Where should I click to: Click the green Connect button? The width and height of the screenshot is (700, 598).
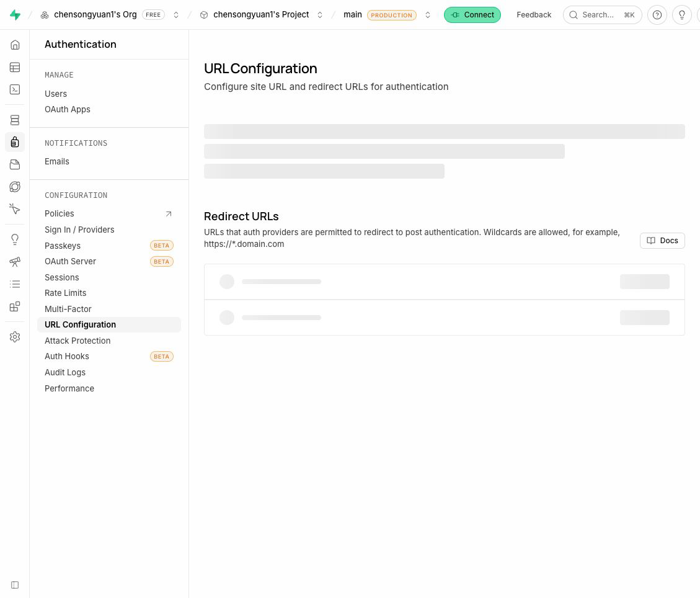[x=472, y=15]
